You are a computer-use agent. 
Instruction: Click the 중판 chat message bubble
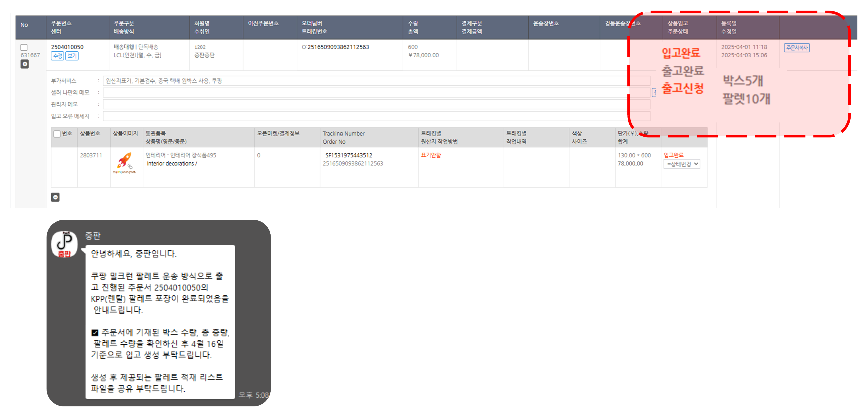pyautogui.click(x=160, y=322)
